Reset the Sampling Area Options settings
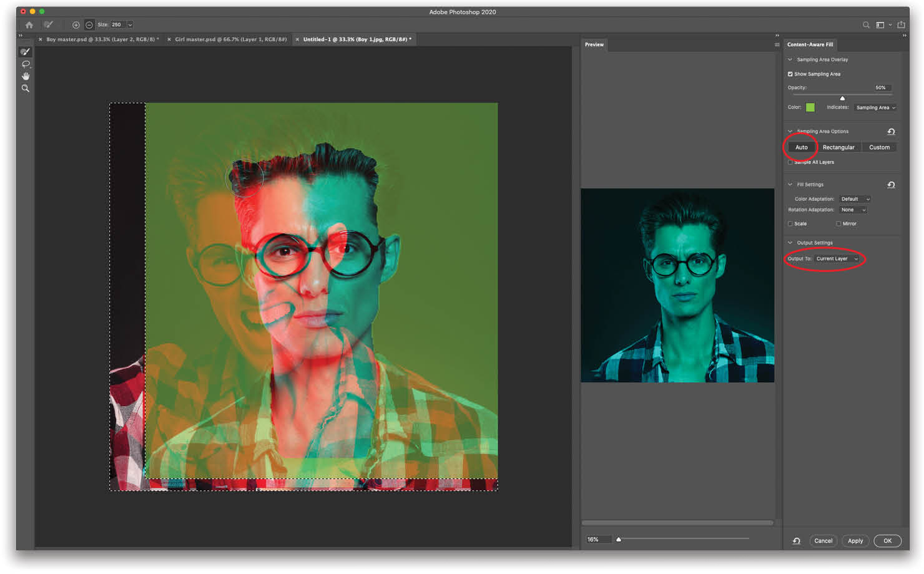 (892, 131)
